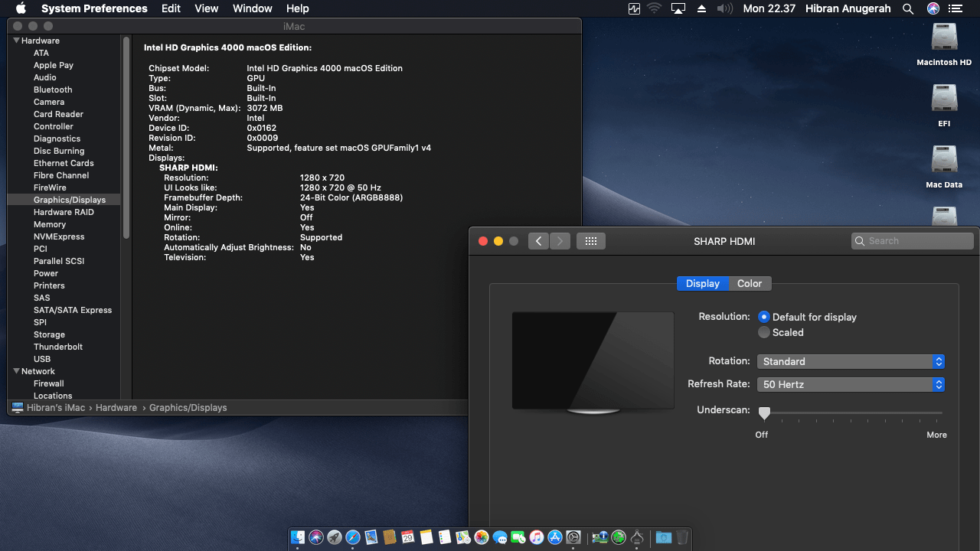Open the Apple menu
980x551 pixels.
coord(21,8)
